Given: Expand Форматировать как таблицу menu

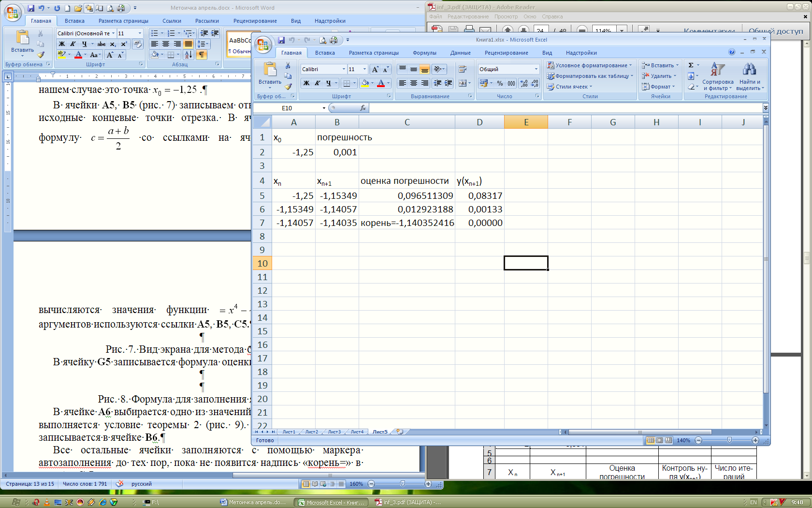Looking at the screenshot, I should 590,76.
